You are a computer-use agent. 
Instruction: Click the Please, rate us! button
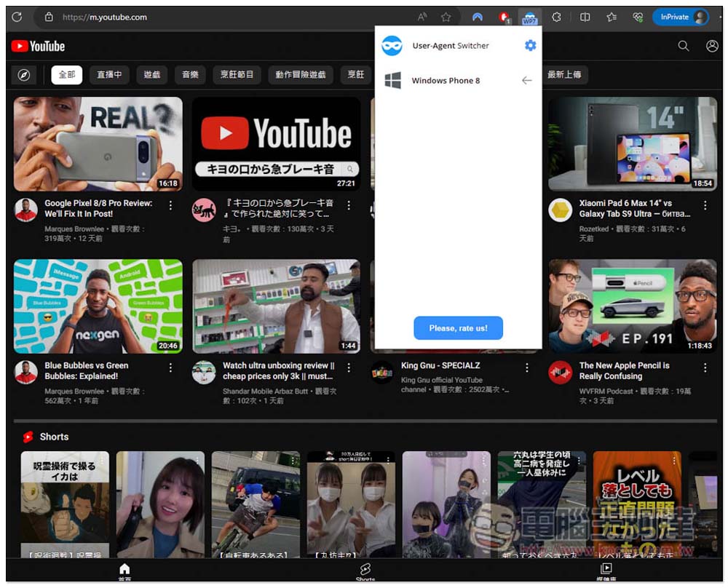pos(458,327)
